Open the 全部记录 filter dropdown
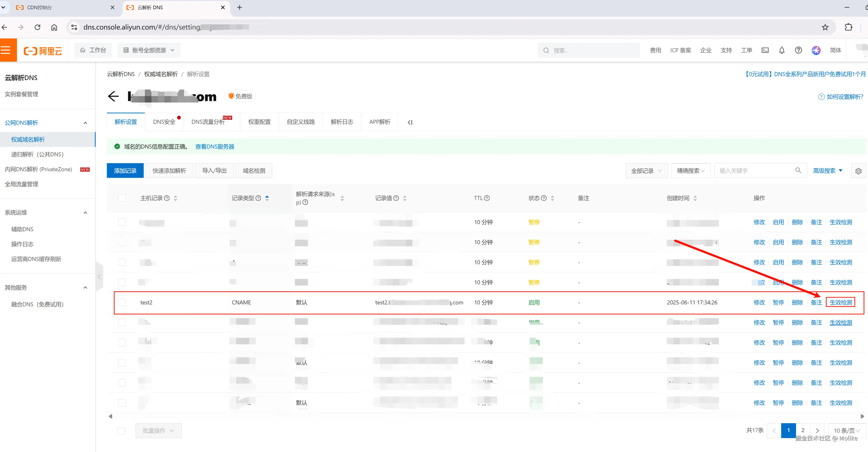The height and width of the screenshot is (452, 868). coord(646,171)
